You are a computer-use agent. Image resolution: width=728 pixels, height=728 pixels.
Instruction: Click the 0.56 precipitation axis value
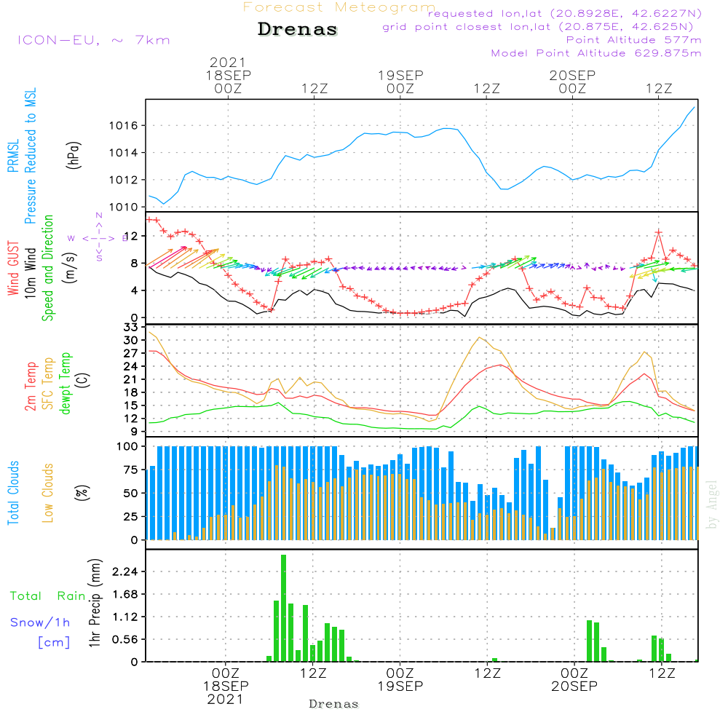(x=125, y=639)
